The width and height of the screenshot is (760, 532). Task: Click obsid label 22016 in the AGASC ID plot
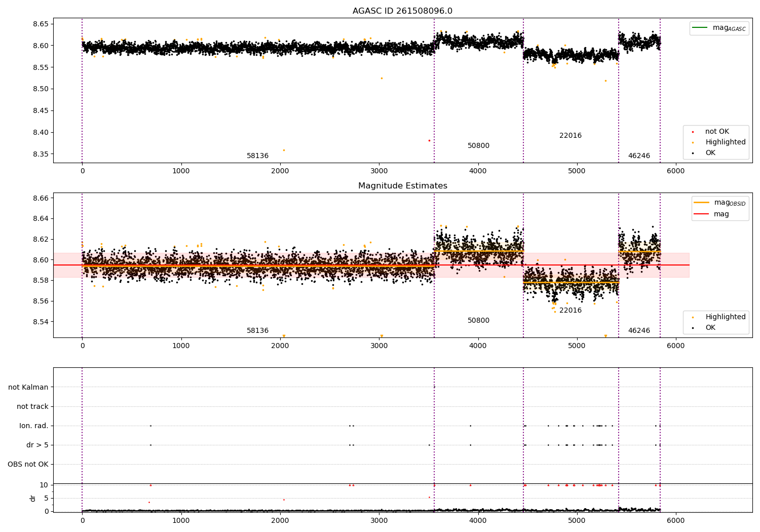coord(571,136)
